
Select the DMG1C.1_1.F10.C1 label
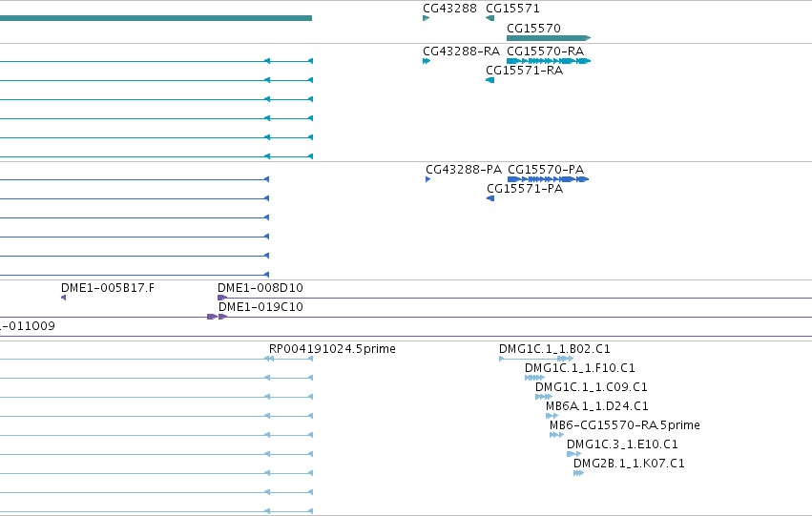pos(579,368)
